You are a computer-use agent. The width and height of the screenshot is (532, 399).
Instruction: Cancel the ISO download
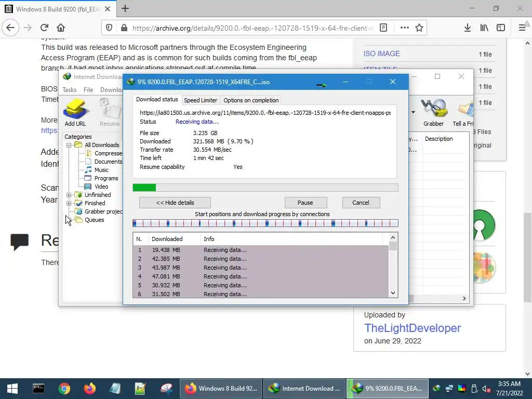click(x=361, y=203)
